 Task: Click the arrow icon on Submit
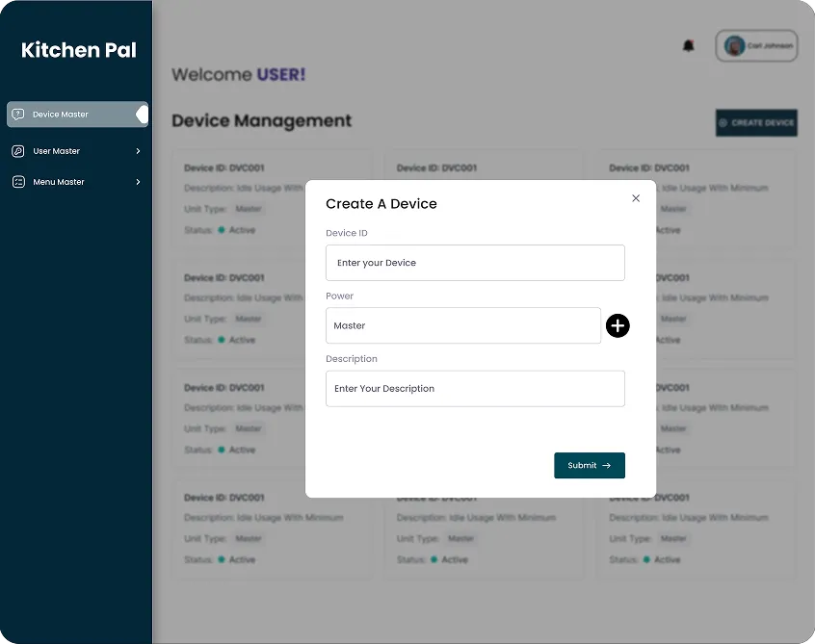[x=607, y=466]
